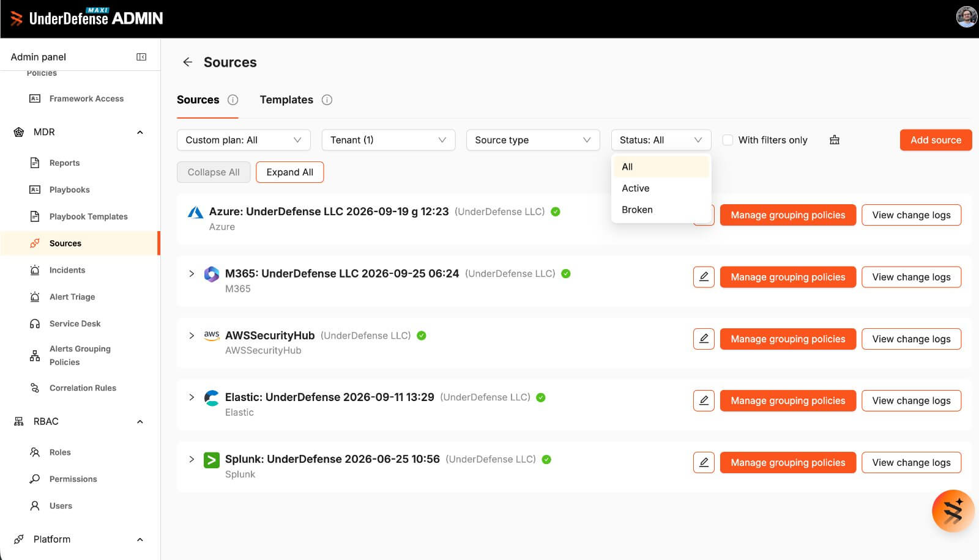The image size is (979, 560).
Task: Open the Tenant (1) dropdown
Action: tap(389, 140)
